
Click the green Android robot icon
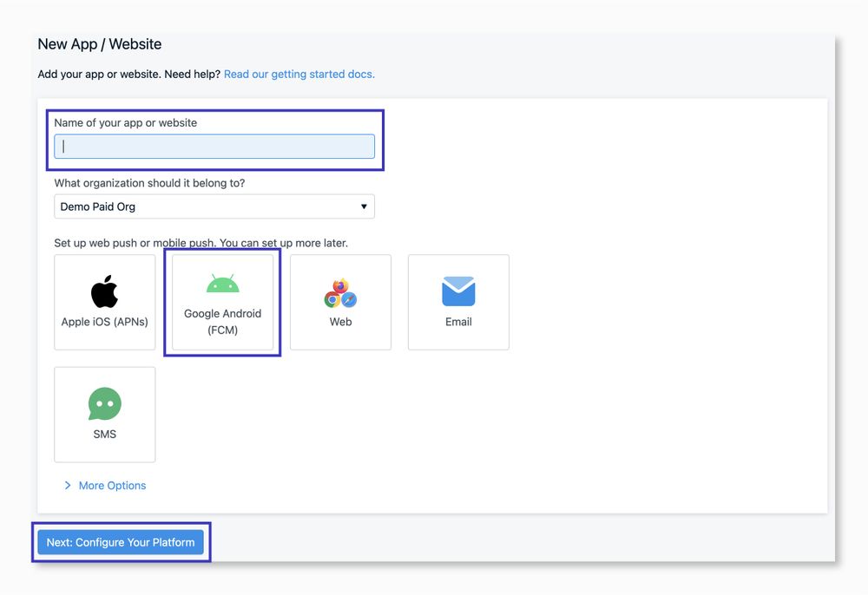tap(222, 284)
